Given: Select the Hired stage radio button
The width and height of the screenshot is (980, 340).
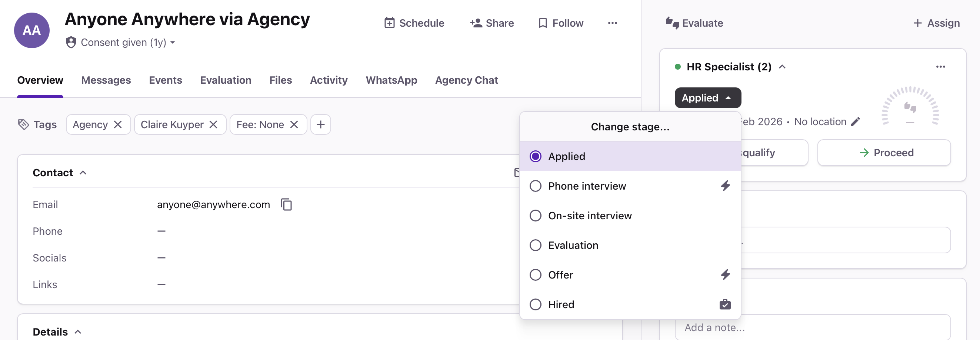Looking at the screenshot, I should coord(535,305).
